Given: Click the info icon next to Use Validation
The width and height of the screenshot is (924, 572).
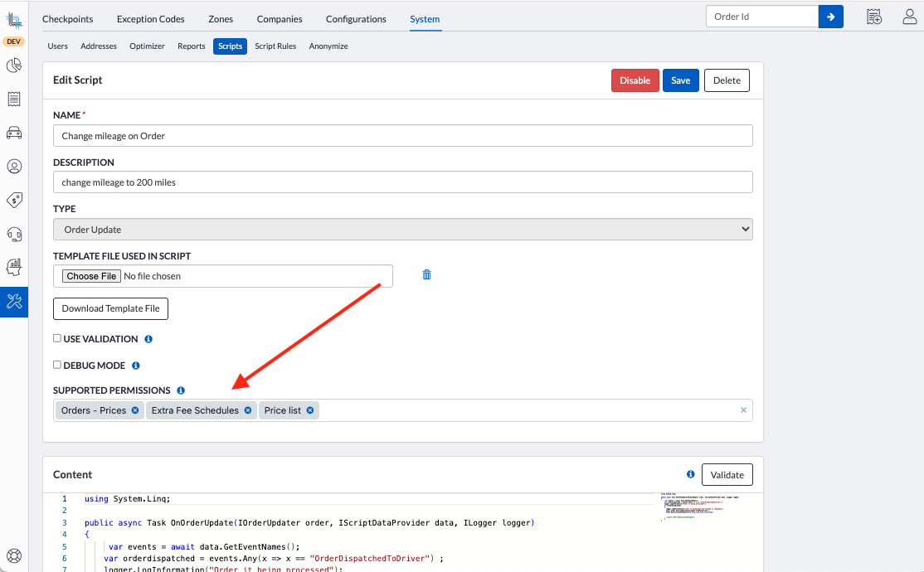Looking at the screenshot, I should click(x=148, y=339).
